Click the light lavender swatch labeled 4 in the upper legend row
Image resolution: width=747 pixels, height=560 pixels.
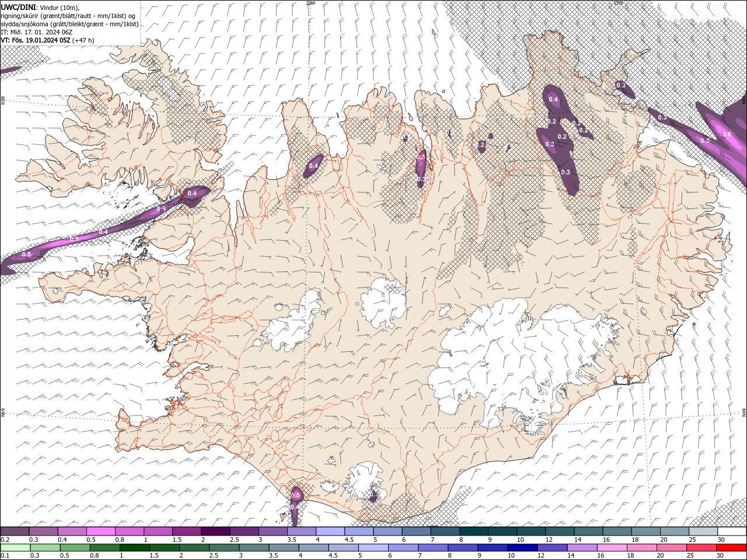tap(330, 531)
